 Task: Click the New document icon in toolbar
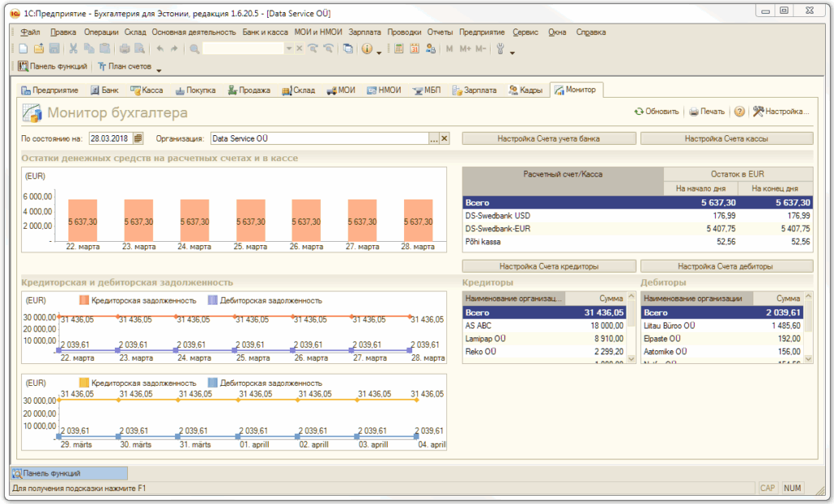click(23, 49)
